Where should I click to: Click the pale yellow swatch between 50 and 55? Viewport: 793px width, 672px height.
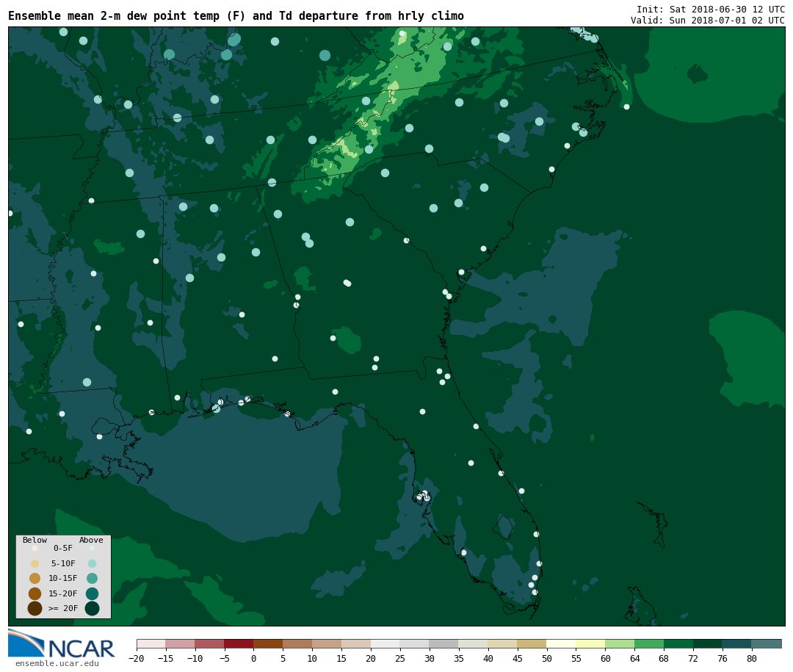click(562, 644)
